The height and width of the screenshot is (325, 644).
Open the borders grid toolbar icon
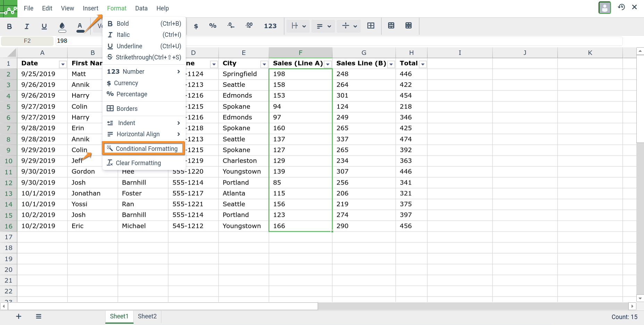[x=371, y=26]
